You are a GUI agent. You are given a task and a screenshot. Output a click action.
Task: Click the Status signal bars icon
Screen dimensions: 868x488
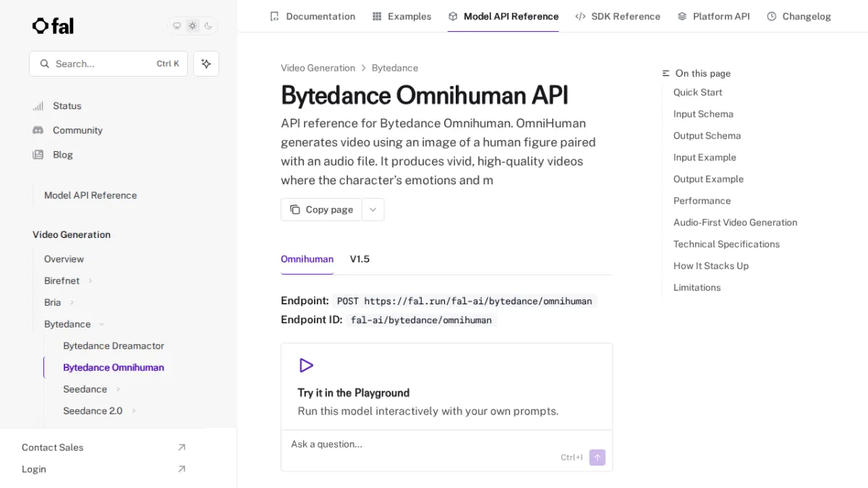[x=38, y=106]
